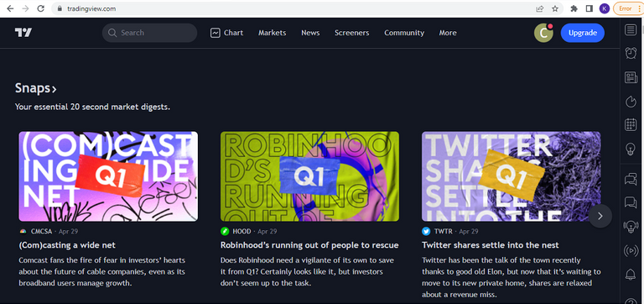Click the browser Error button
644x304 pixels.
628,8
